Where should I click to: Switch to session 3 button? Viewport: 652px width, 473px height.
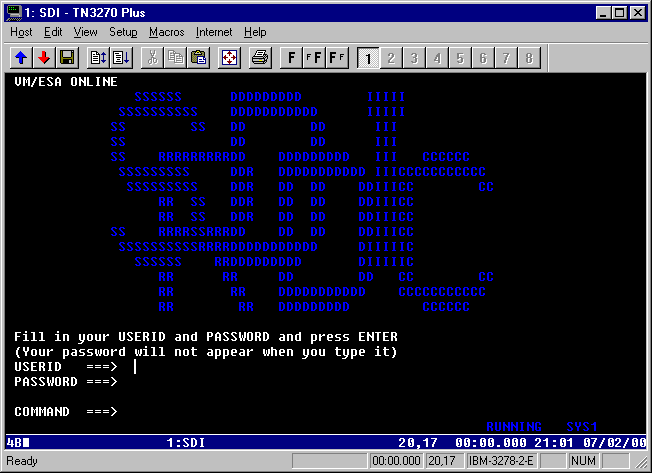pyautogui.click(x=414, y=57)
